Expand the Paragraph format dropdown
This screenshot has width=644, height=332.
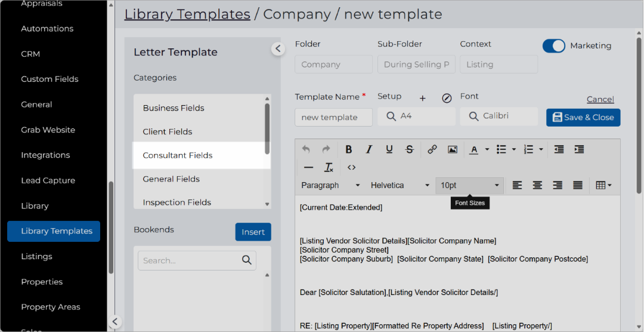[x=330, y=186]
